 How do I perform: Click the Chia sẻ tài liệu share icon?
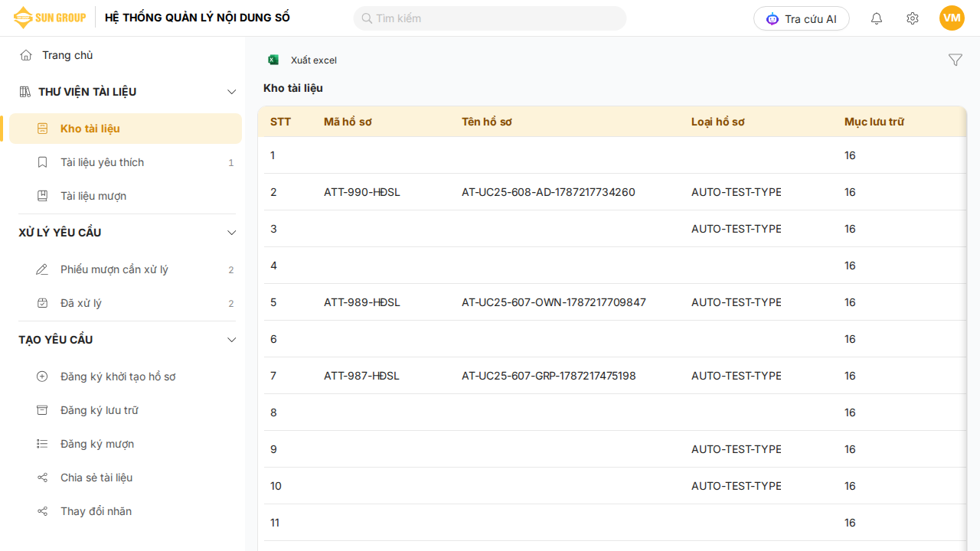pos(43,478)
